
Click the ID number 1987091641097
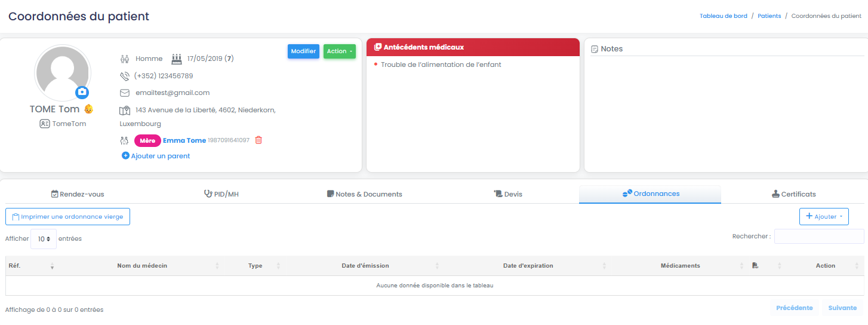pyautogui.click(x=229, y=140)
